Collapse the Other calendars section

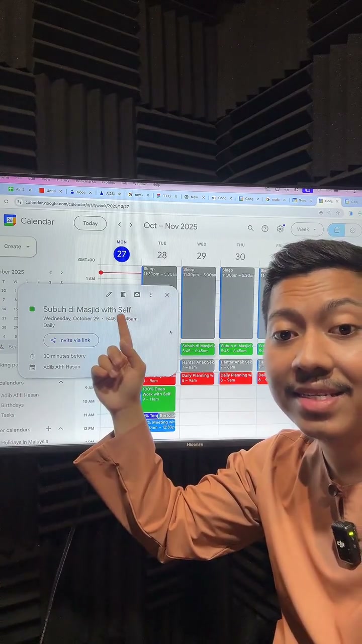point(60,429)
